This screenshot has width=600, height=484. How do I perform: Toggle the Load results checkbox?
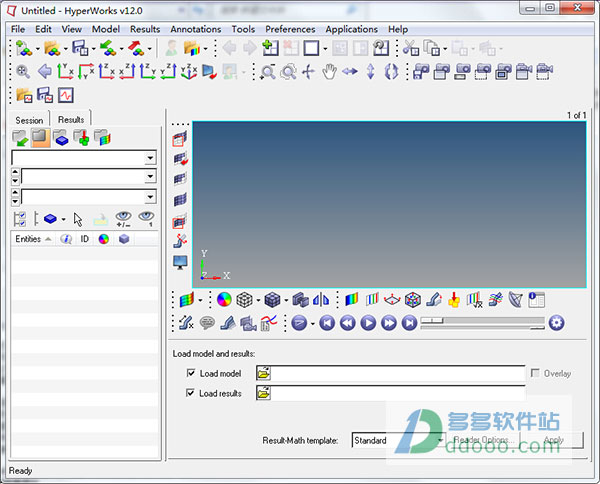190,393
